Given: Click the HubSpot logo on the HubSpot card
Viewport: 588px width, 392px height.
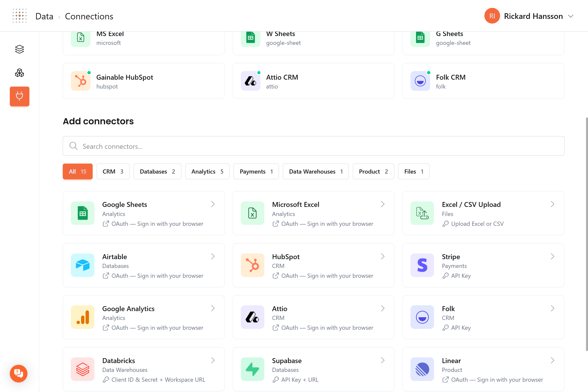Looking at the screenshot, I should (x=252, y=265).
